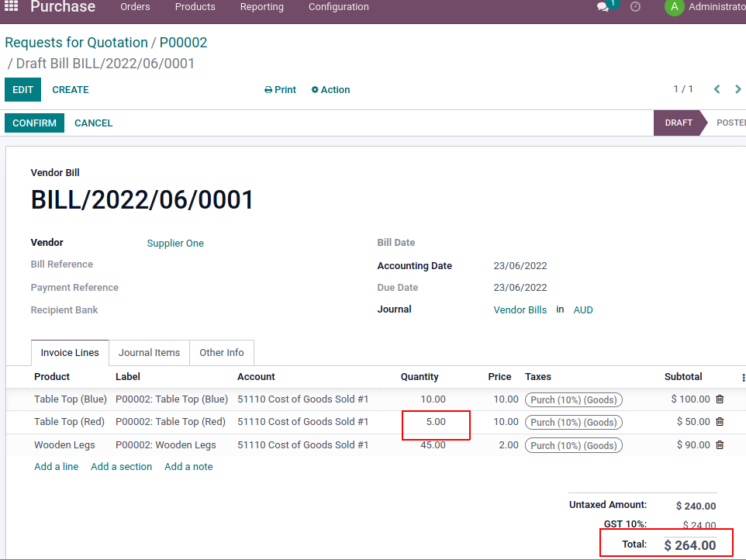Click the Accounting Date 23/06/2022 value
The width and height of the screenshot is (746, 560).
click(520, 265)
